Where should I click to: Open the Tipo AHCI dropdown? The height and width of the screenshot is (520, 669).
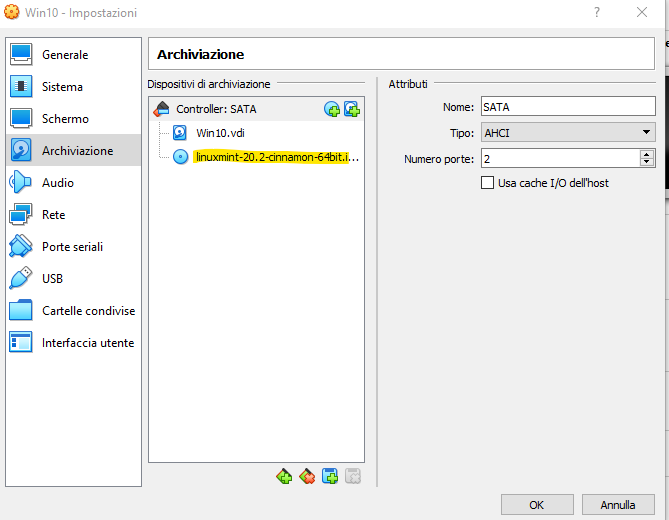[x=568, y=133]
